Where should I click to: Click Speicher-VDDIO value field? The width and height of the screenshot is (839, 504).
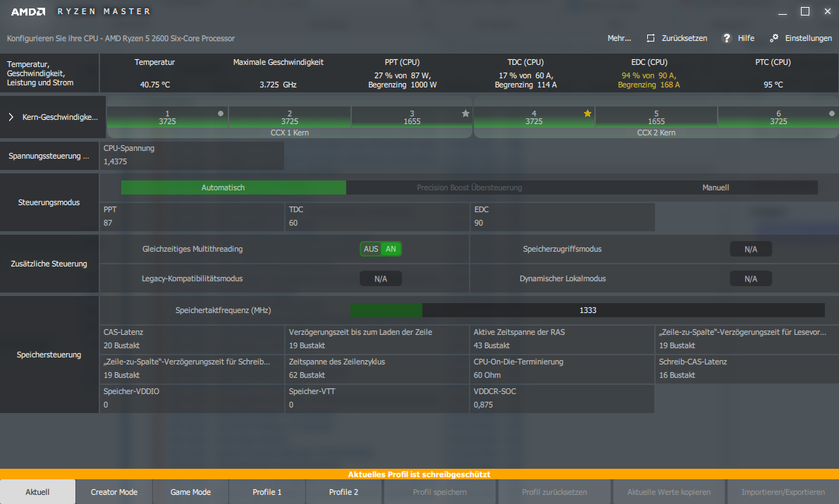point(192,398)
